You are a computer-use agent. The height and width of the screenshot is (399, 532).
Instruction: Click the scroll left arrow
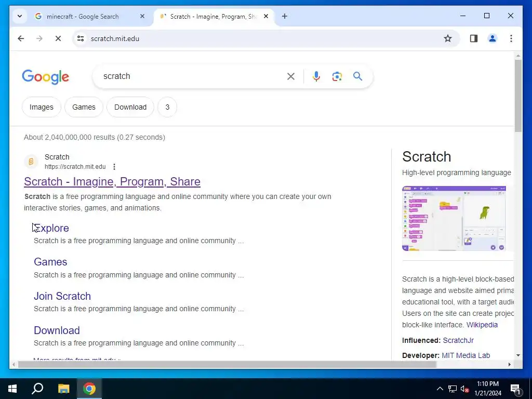[x=14, y=365]
